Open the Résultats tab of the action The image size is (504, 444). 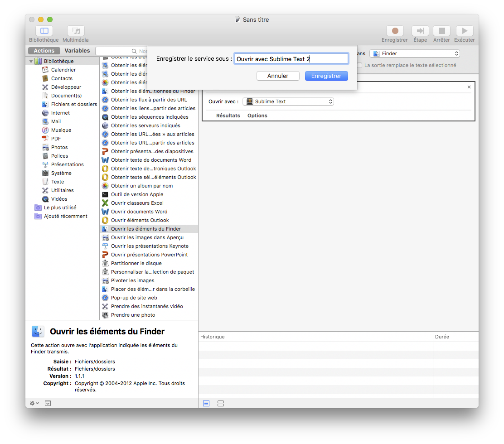228,116
